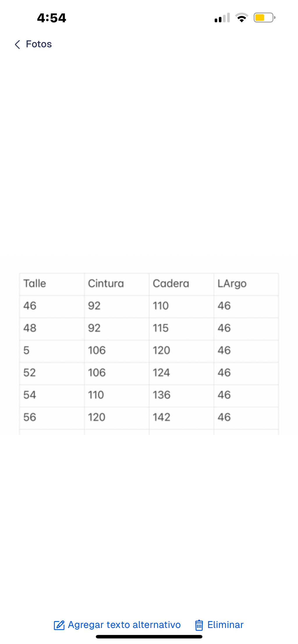
Task: Tap the back chevron next to Fotos
Action: (x=17, y=44)
